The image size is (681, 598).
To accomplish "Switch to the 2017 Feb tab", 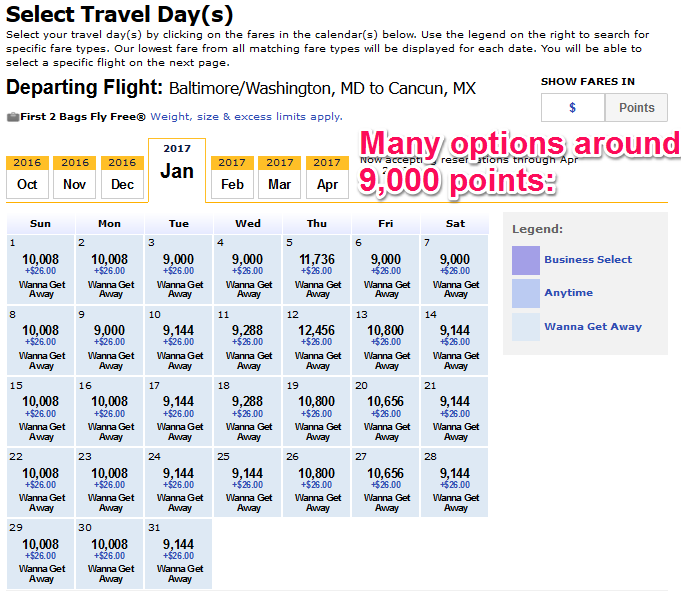I will [232, 177].
